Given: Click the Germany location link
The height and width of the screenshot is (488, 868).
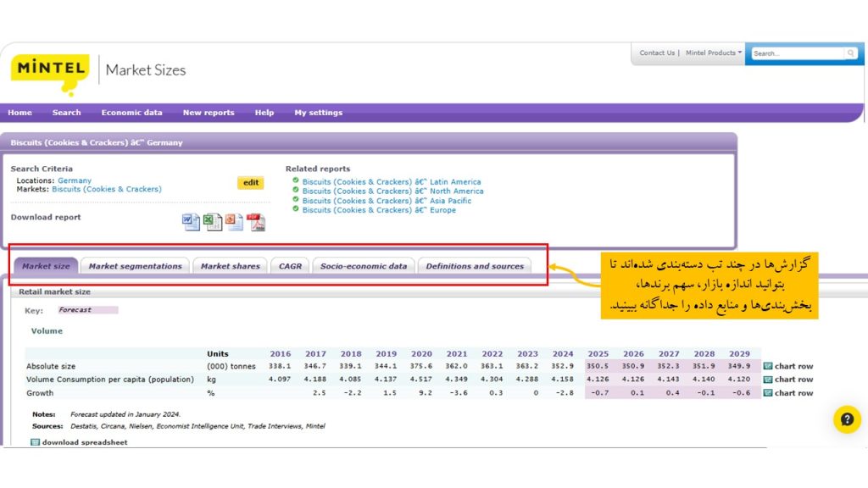Looking at the screenshot, I should tap(75, 180).
